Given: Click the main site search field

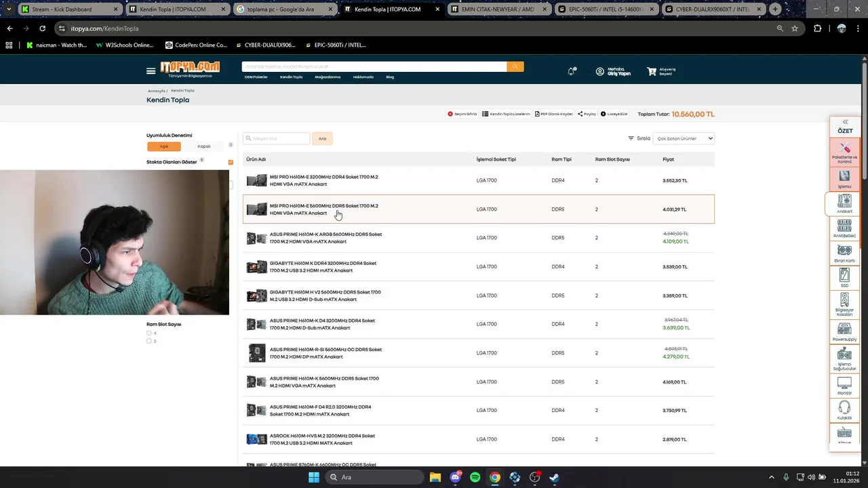Looking at the screenshot, I should pos(374,66).
